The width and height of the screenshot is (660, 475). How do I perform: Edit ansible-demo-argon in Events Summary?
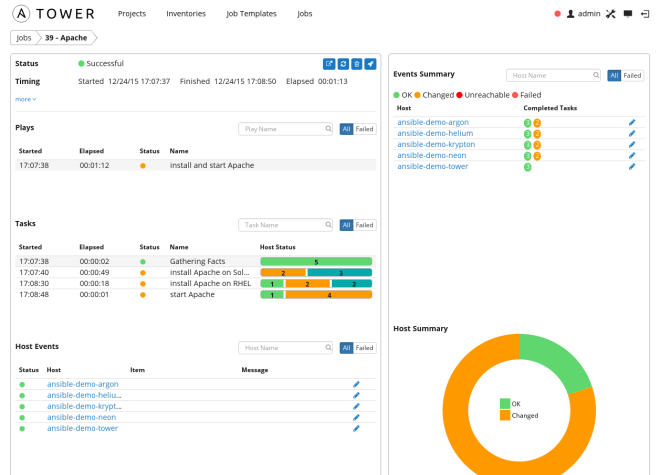[x=632, y=123]
